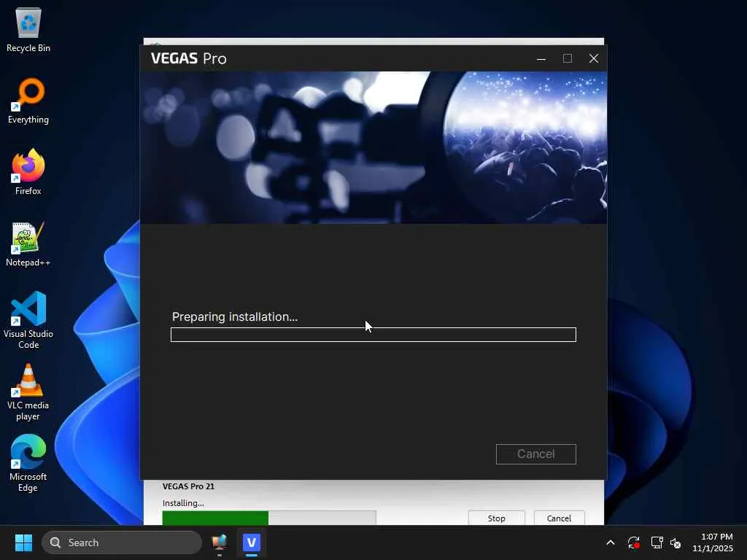Cancel the VEGAS Pro preparing installation dialog
Image resolution: width=747 pixels, height=560 pixels.
pos(536,454)
